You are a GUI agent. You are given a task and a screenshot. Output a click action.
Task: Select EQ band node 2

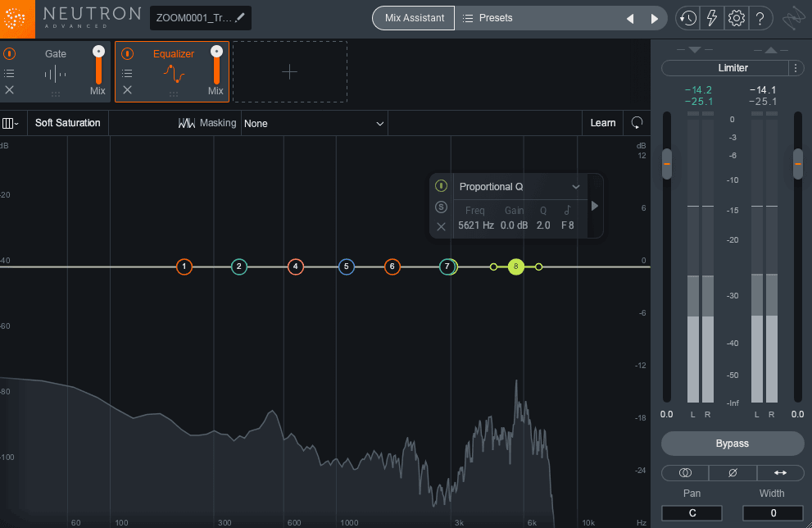coord(238,266)
